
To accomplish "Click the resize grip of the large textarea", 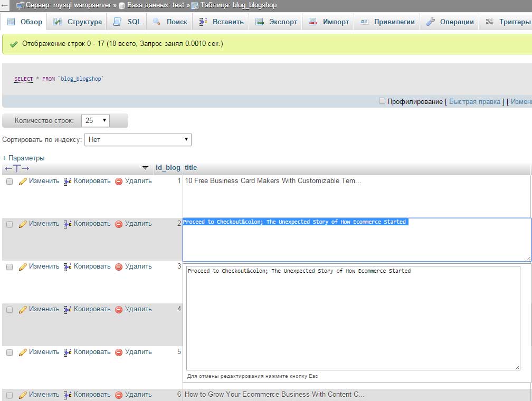I will tap(517, 367).
